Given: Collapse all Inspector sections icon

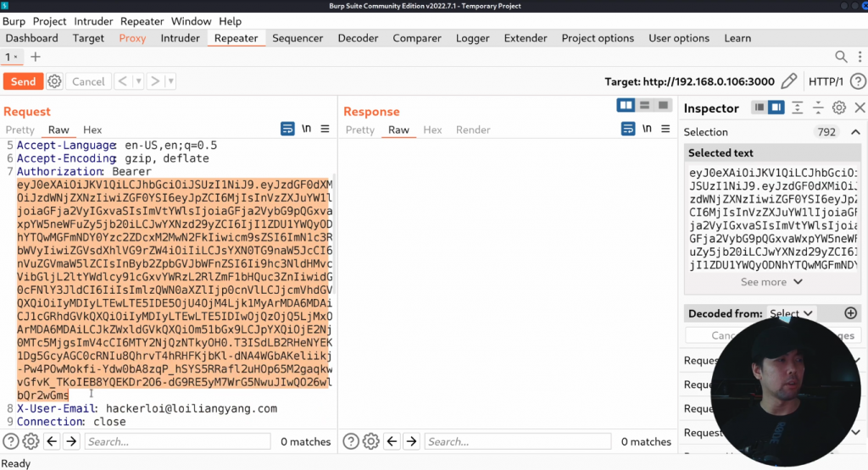Looking at the screenshot, I should point(818,108).
